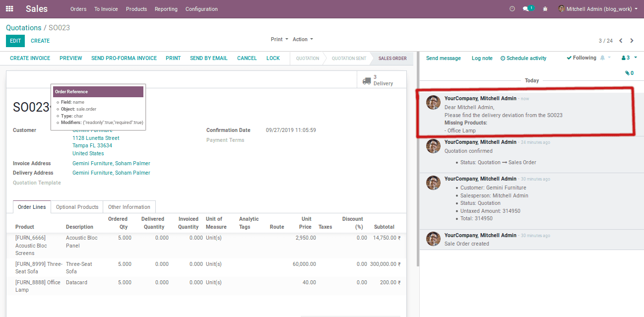Open the Orders menu
Viewport: 644px width, 317px height.
pos(78,9)
